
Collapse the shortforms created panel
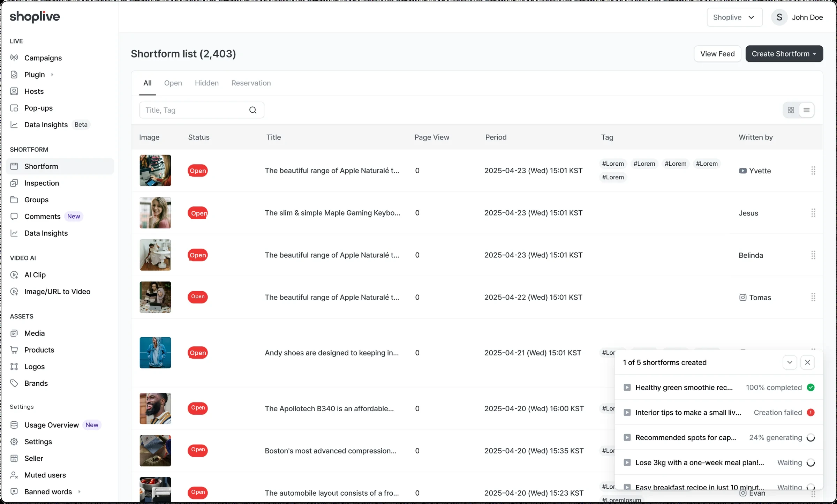tap(790, 362)
